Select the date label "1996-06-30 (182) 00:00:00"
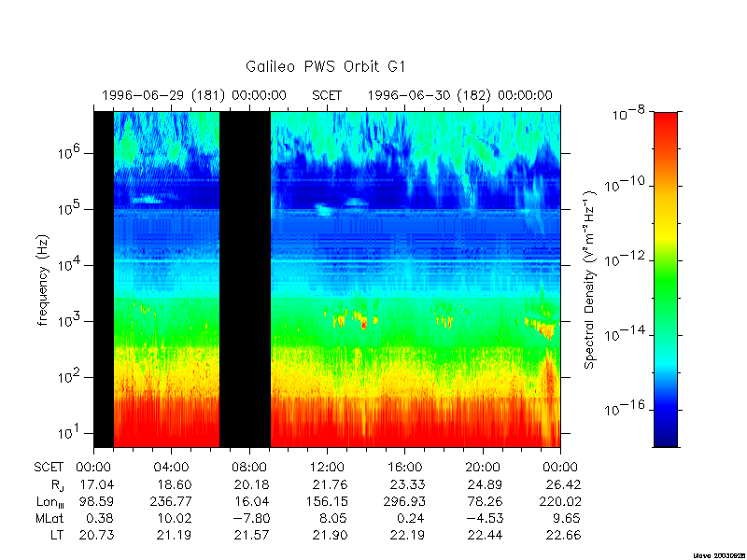 click(x=459, y=95)
